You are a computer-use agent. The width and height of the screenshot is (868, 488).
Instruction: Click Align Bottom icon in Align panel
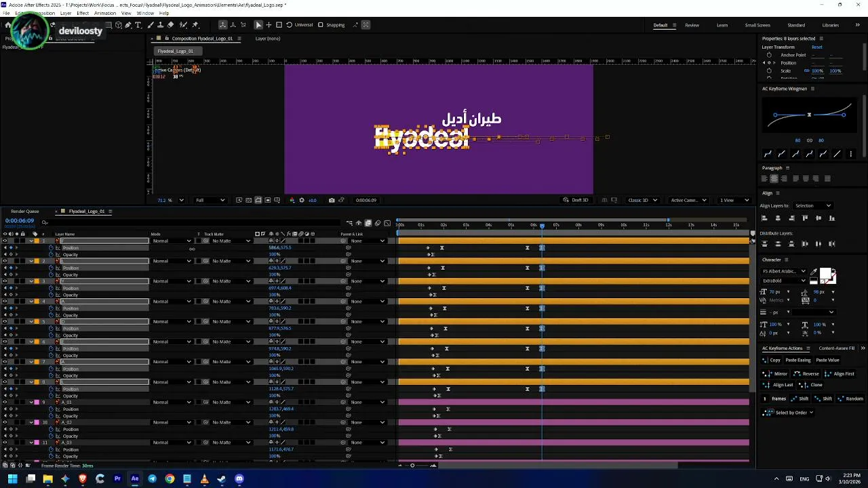point(832,218)
